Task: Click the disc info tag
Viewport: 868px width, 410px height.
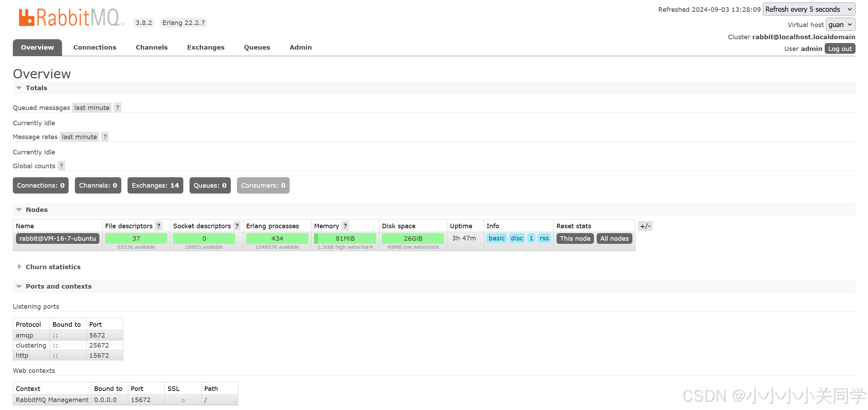Action: pos(517,238)
